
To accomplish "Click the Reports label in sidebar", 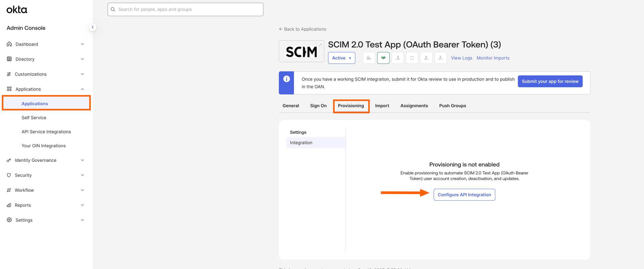I will (23, 205).
